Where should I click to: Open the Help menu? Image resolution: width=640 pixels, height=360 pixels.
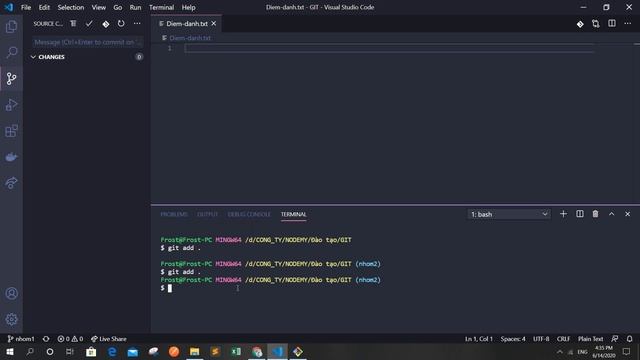pos(188,7)
